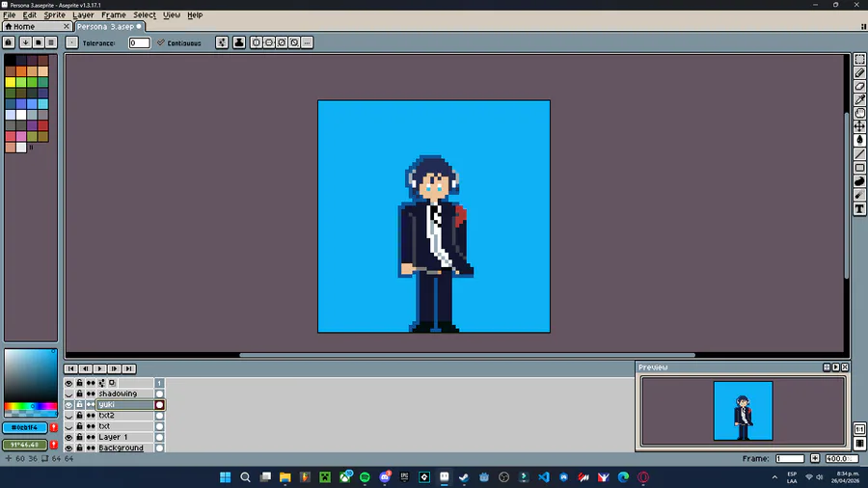Go to last frame

coord(128,369)
